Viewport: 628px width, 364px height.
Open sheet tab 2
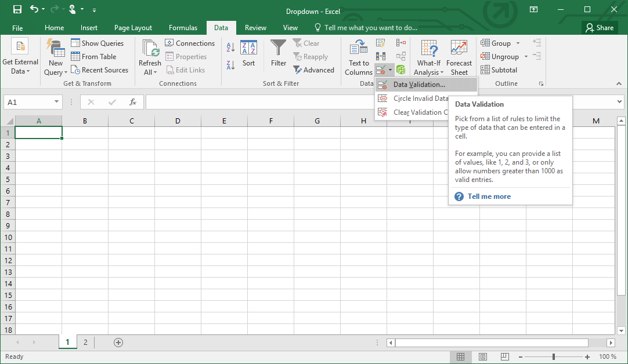(x=85, y=343)
